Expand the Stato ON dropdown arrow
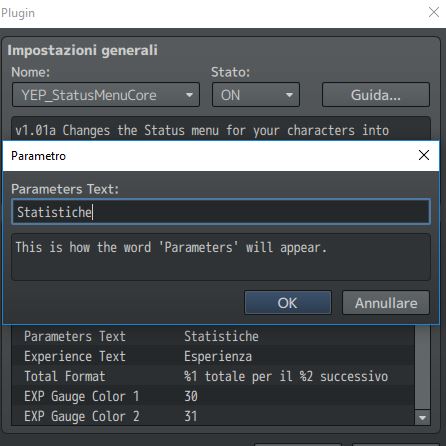 (x=289, y=95)
